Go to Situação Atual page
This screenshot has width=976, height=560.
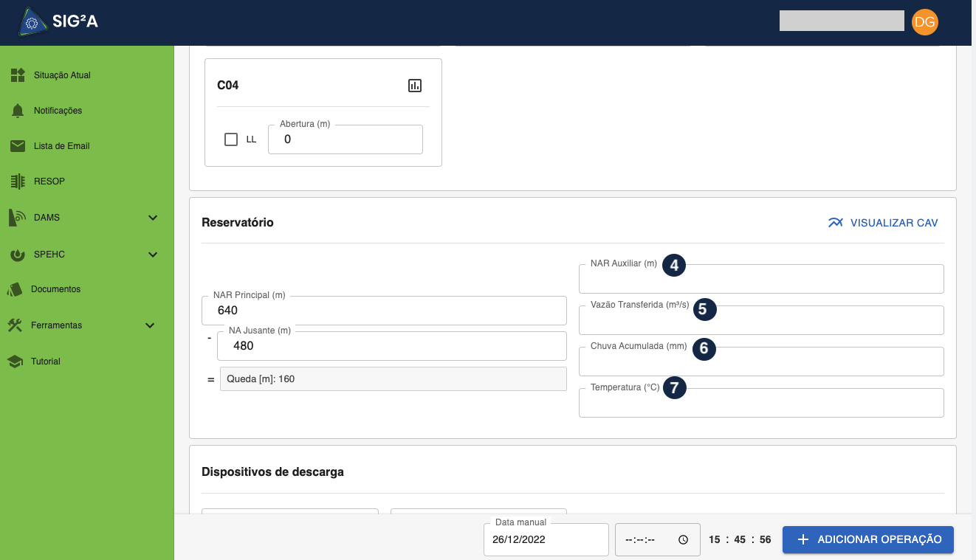click(x=62, y=75)
